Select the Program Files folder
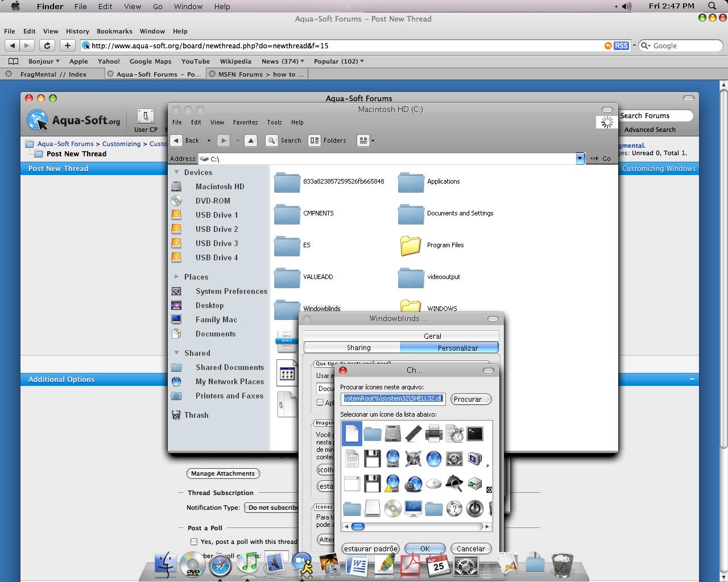Screen dimensions: 728x582 [432, 245]
